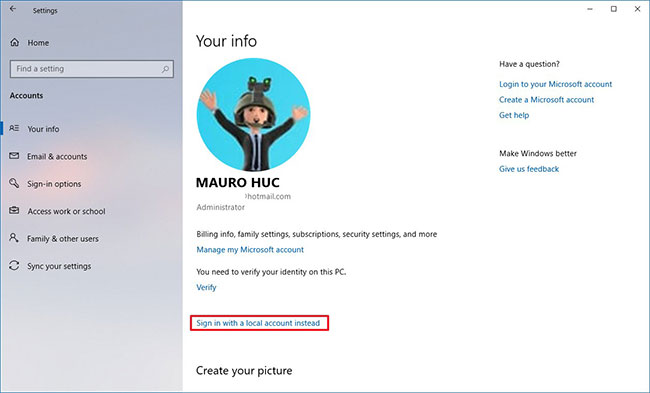Click the Sign-in options key icon

pyautogui.click(x=14, y=183)
